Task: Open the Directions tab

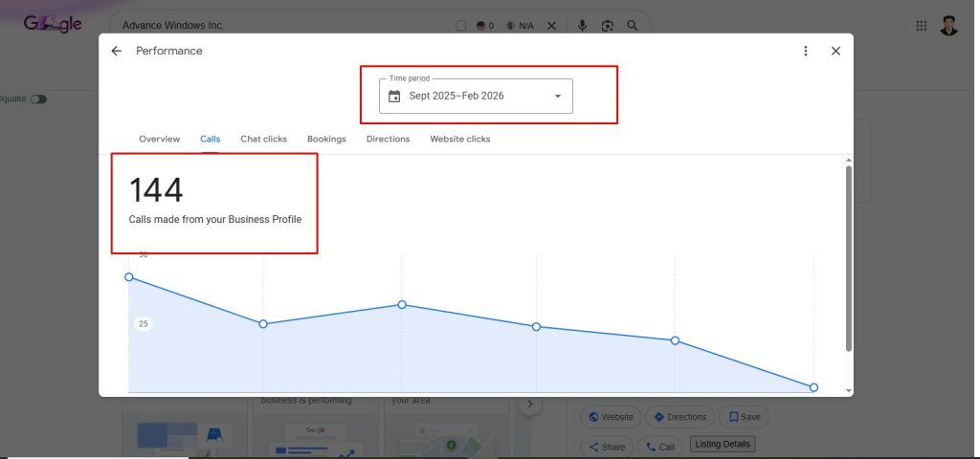Action: (389, 140)
